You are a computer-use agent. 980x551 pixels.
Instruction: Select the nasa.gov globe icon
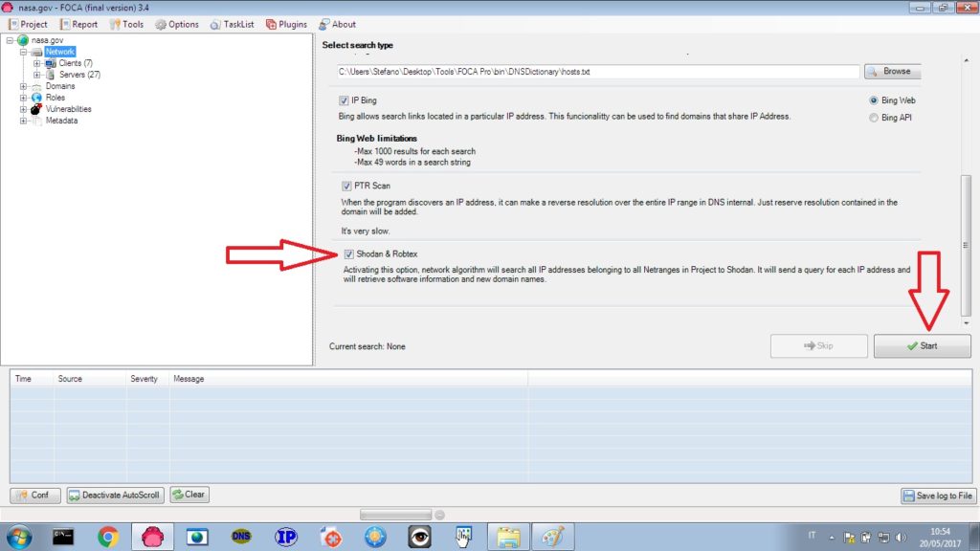[23, 40]
